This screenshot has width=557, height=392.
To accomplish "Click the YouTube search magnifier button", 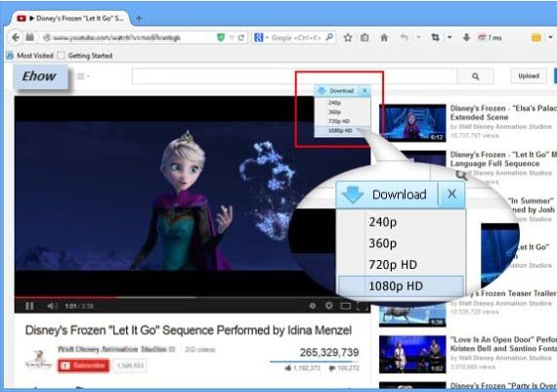I will (475, 76).
